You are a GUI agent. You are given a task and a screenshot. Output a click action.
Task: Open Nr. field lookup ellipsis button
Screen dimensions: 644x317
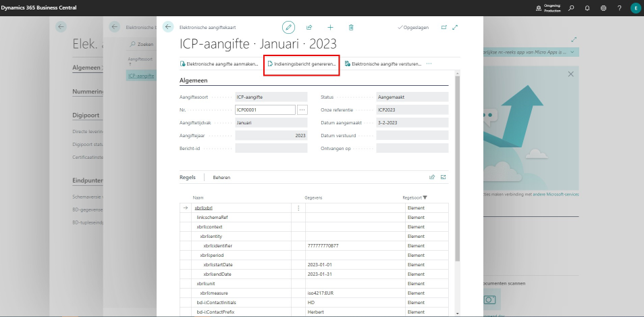pos(302,109)
